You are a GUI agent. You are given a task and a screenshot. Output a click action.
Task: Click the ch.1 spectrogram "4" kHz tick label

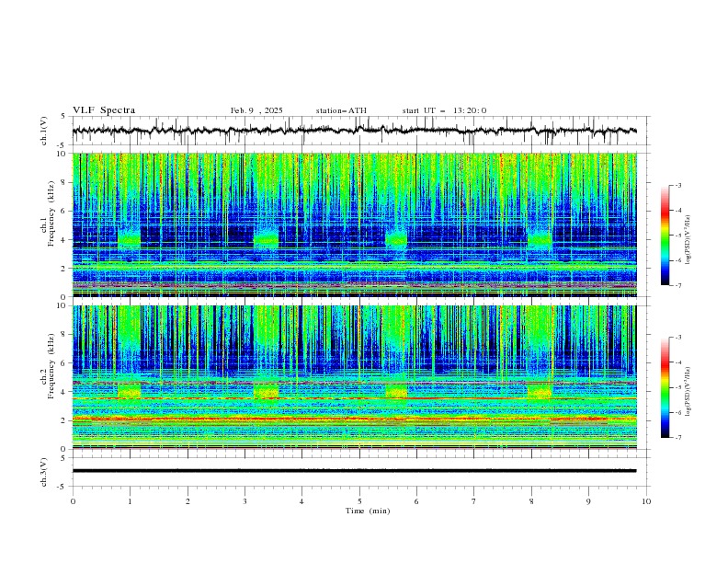[x=63, y=240]
